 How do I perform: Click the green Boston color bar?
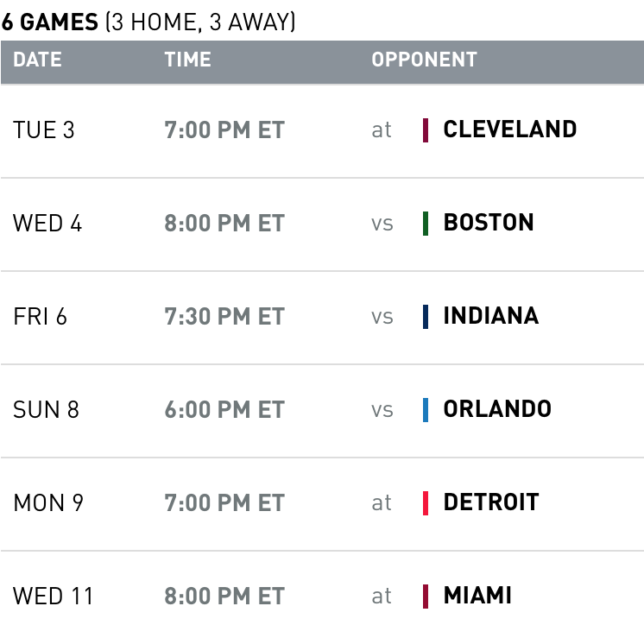(426, 224)
